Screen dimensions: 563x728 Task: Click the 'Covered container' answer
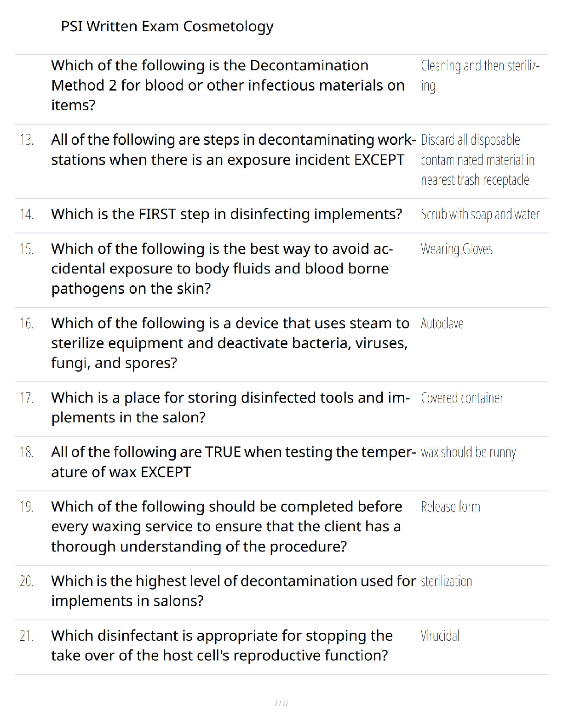tap(462, 398)
